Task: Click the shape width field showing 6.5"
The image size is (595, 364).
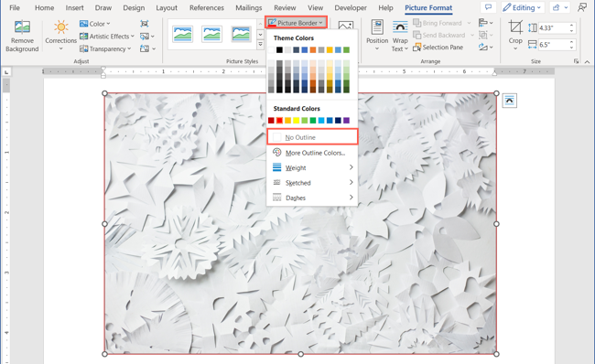Action: tap(553, 45)
